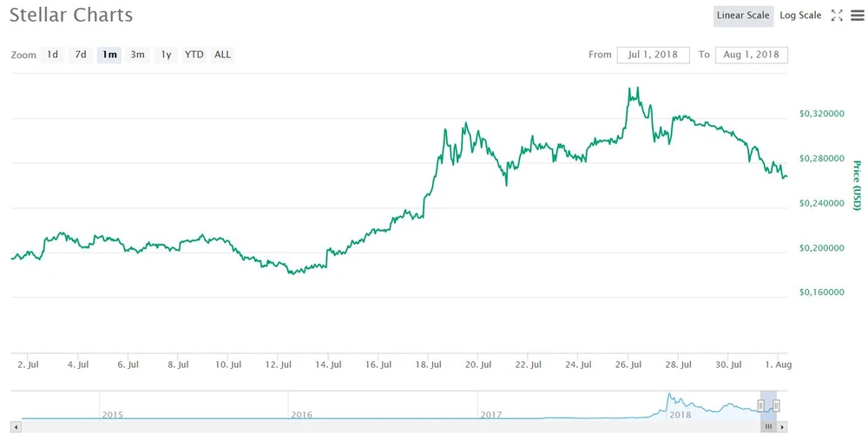Choose the 1m zoom range

click(x=109, y=55)
